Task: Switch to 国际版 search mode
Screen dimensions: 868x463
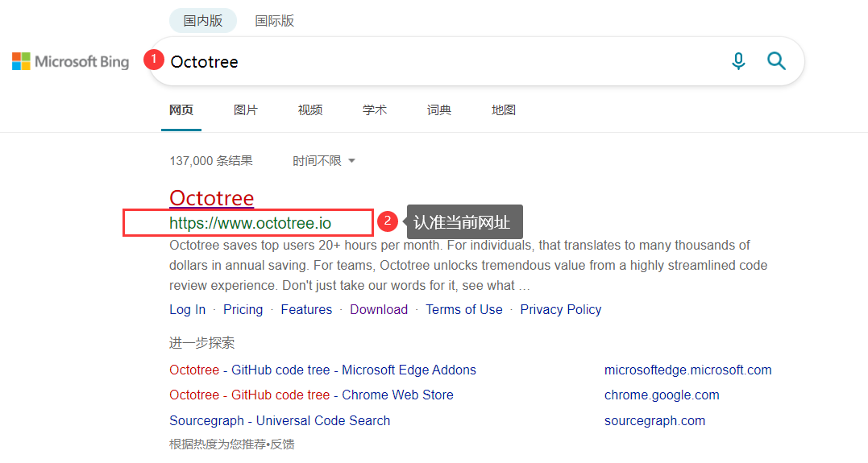Action: (x=274, y=21)
